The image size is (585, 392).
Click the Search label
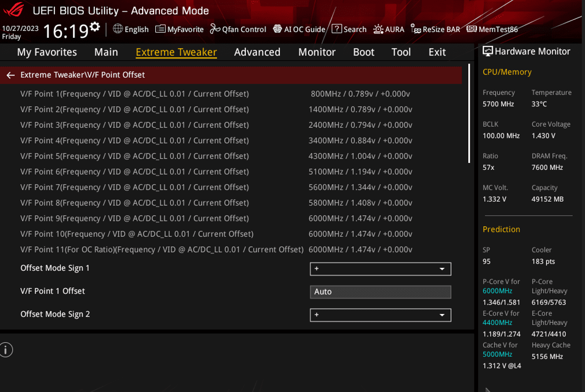pyautogui.click(x=355, y=29)
